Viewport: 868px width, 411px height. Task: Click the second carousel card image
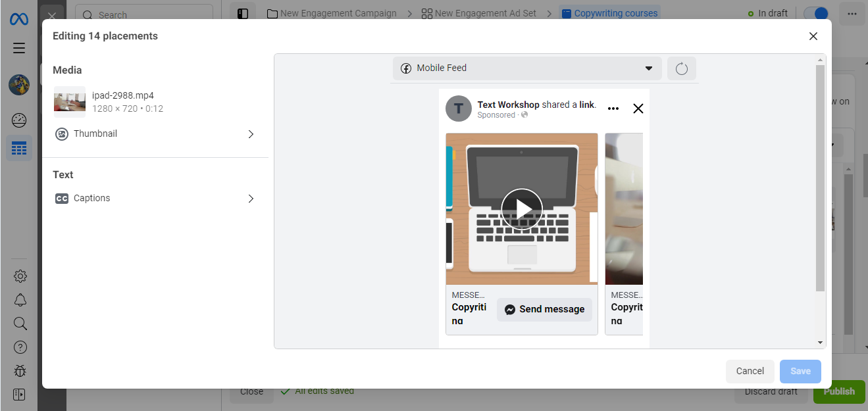point(624,209)
